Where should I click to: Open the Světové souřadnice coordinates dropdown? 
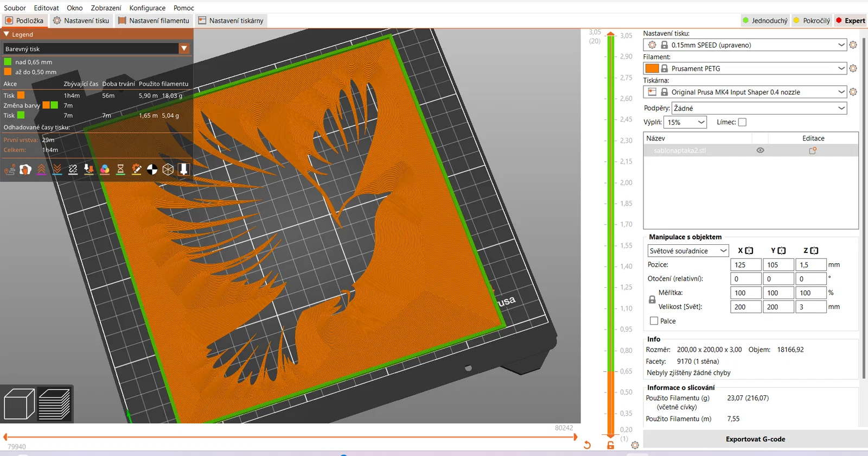point(688,251)
